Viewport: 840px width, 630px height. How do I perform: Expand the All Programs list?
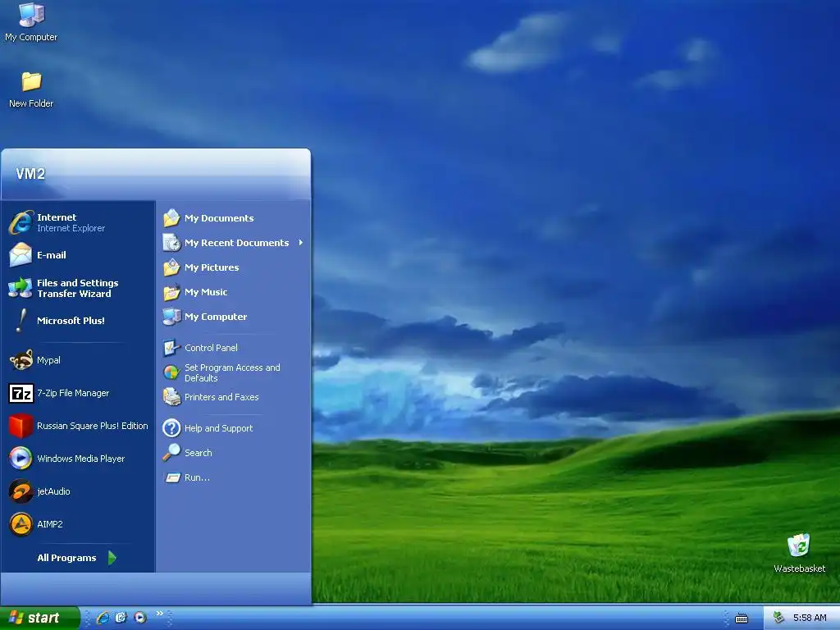[78, 558]
